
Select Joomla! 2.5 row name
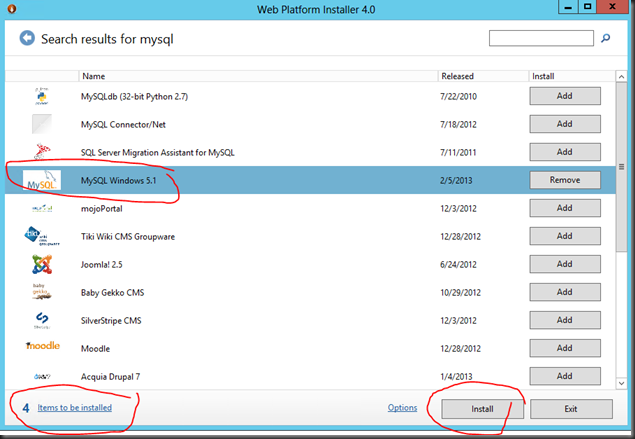[101, 264]
